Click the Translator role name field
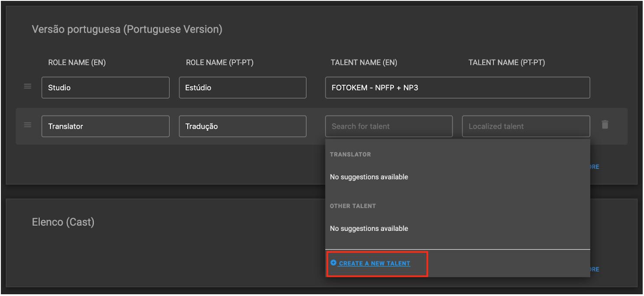This screenshot has height=296, width=644. coord(105,126)
